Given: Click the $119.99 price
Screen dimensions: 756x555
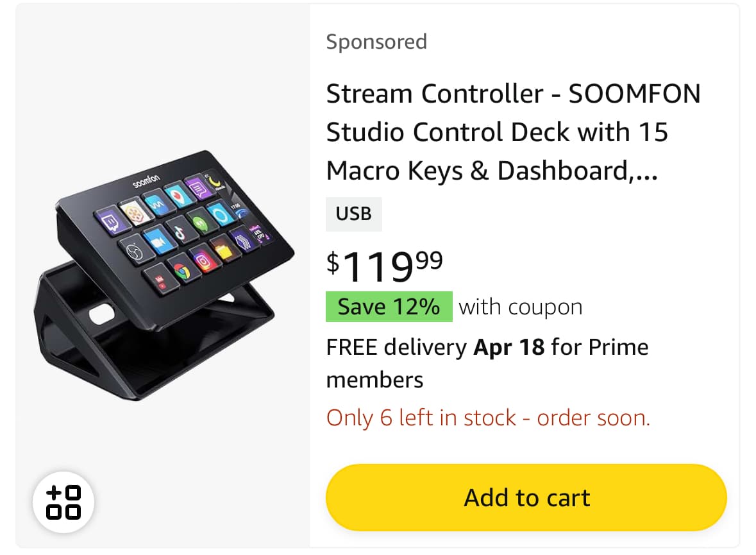Looking at the screenshot, I should (384, 266).
